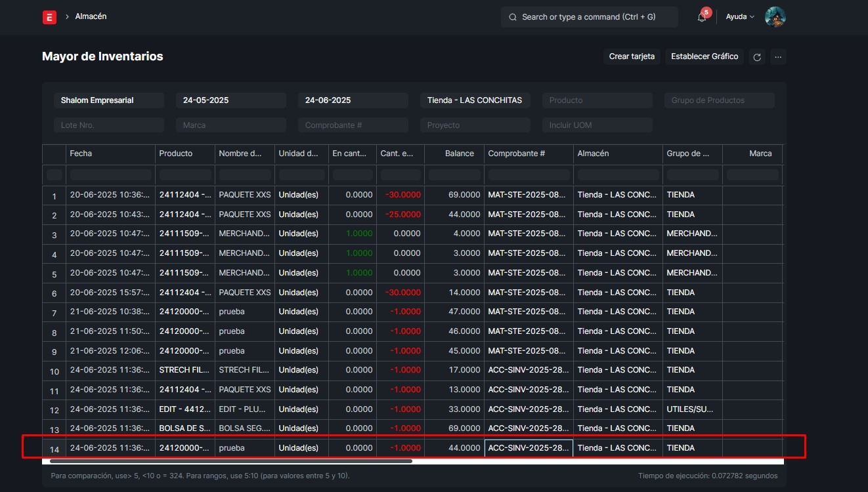Click the Balance column header
This screenshot has height=492, width=868.
459,154
